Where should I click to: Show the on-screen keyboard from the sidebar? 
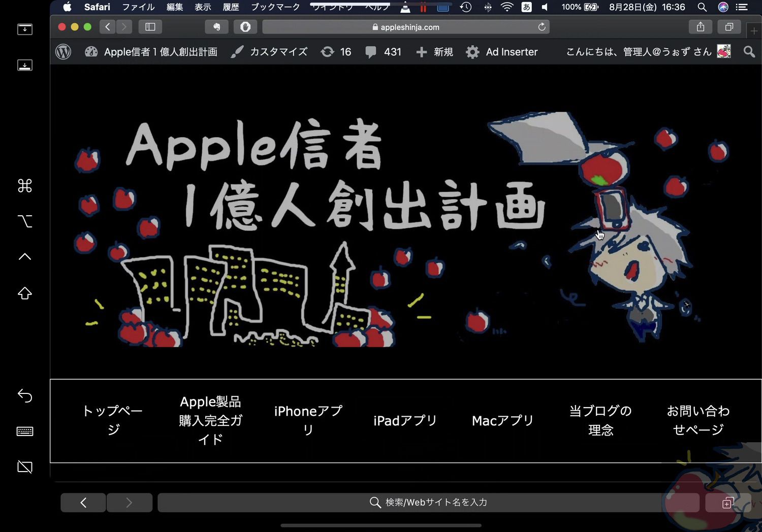pyautogui.click(x=24, y=431)
